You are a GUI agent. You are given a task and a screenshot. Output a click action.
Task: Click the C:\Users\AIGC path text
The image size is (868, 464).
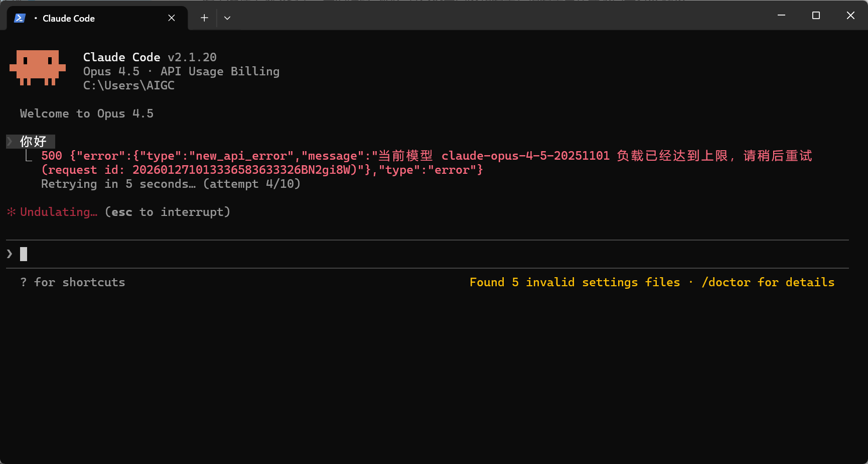(x=129, y=85)
